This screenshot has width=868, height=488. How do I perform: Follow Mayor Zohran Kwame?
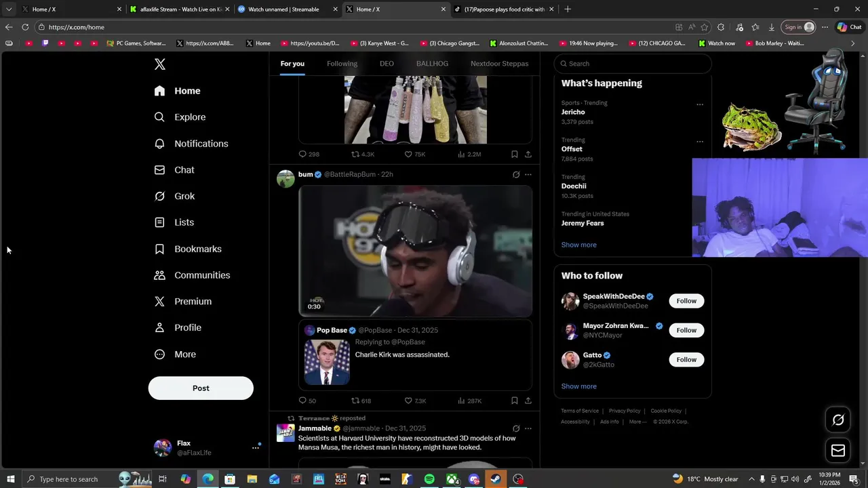(x=686, y=330)
